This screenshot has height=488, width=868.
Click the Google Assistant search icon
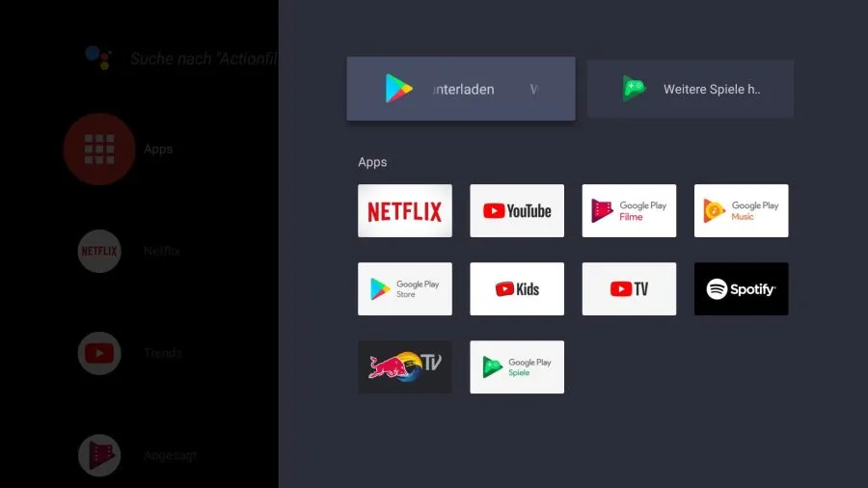pos(98,58)
